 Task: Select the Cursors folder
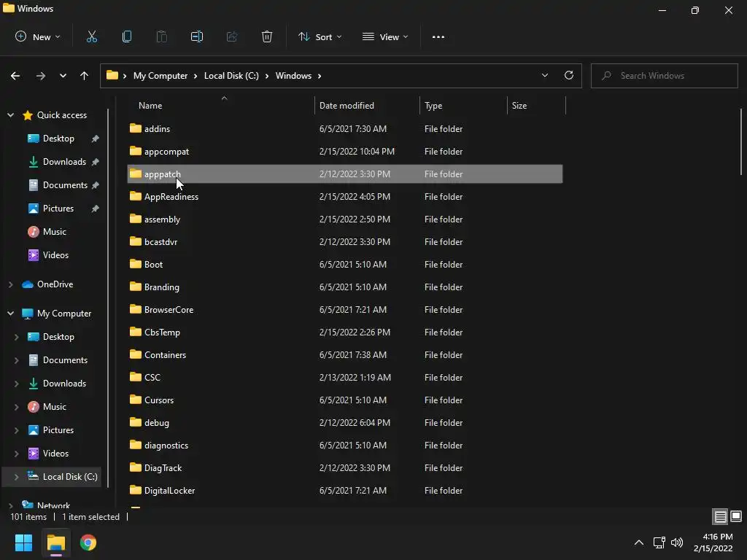tap(345, 400)
